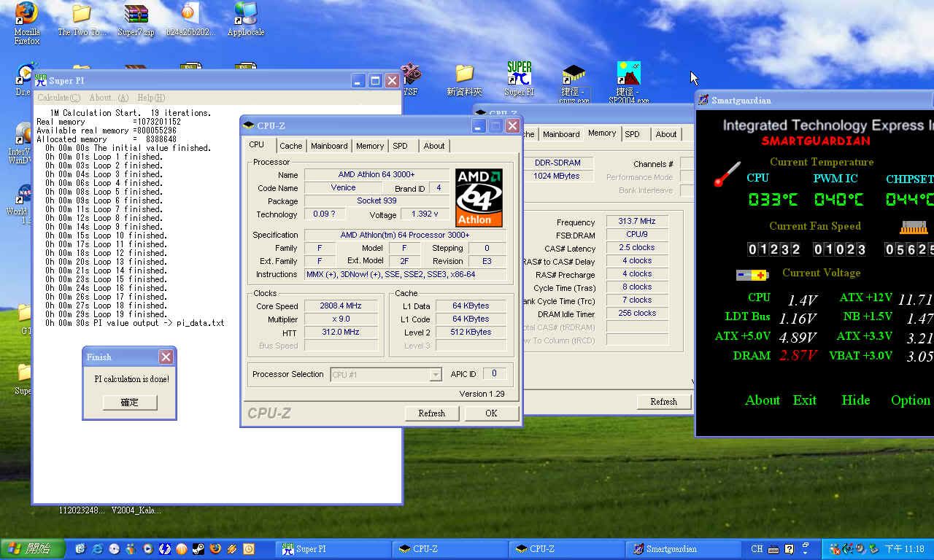Image resolution: width=934 pixels, height=560 pixels.
Task: Launch Firefox from the quick launch bar
Action: click(x=215, y=548)
